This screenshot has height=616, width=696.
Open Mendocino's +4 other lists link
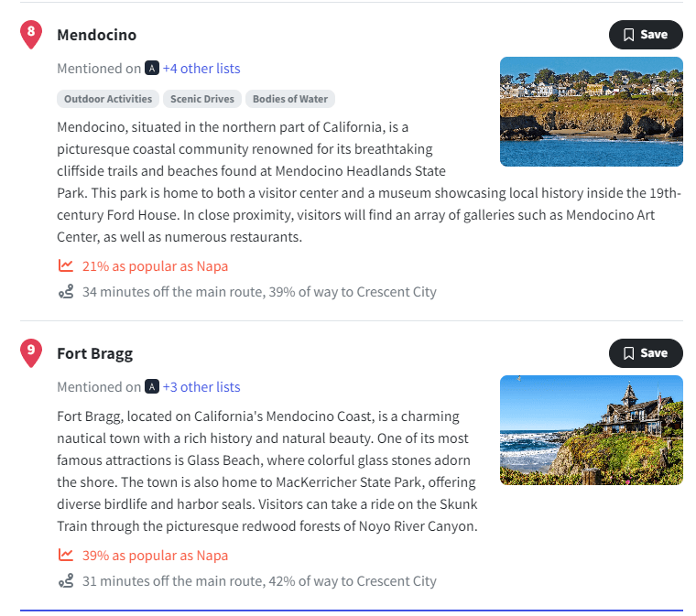pyautogui.click(x=201, y=69)
